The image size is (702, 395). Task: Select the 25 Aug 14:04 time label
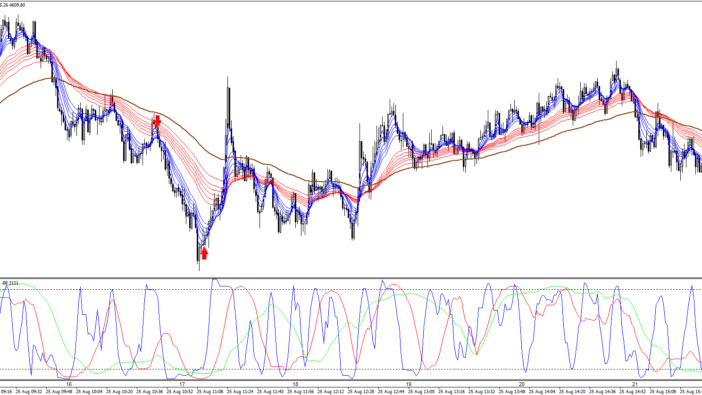click(x=543, y=391)
